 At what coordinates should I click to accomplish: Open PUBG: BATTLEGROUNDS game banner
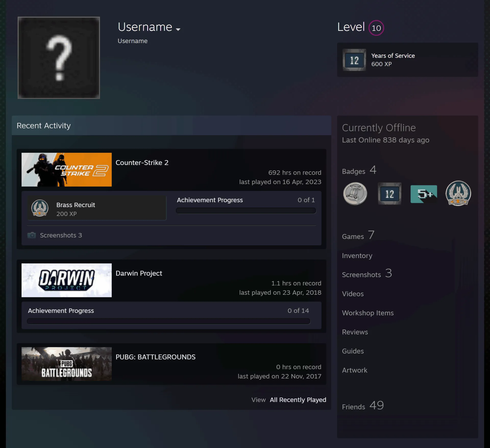(x=67, y=364)
